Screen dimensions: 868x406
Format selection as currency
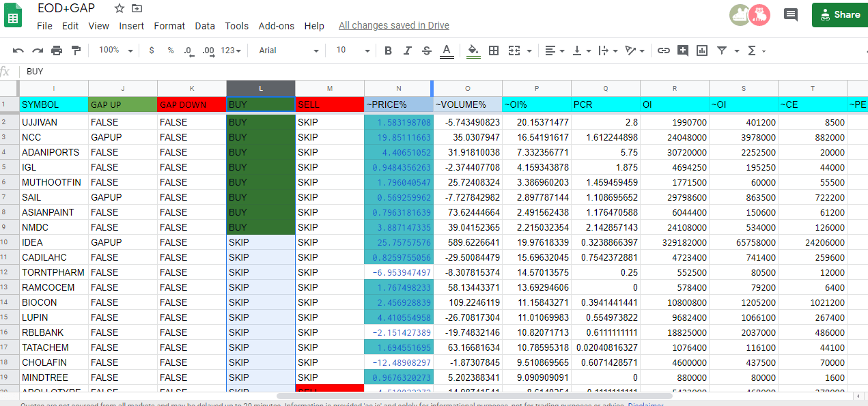click(x=152, y=50)
